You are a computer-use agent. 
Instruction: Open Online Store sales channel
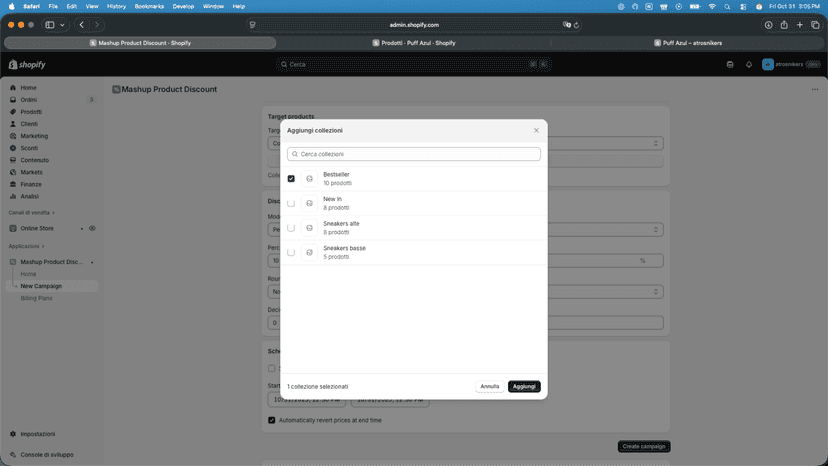pyautogui.click(x=37, y=228)
